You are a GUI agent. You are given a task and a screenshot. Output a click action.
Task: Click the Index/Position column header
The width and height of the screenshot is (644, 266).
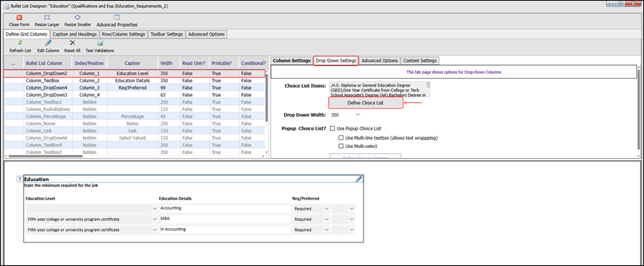pyautogui.click(x=89, y=63)
